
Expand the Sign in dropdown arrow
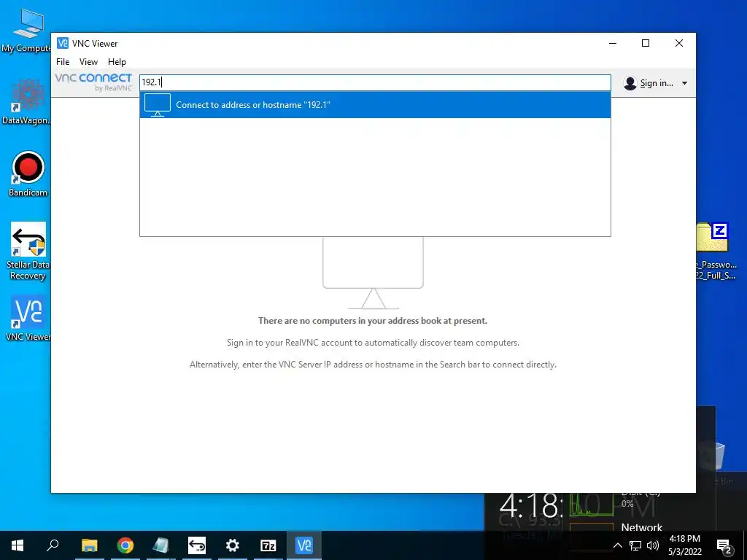684,83
